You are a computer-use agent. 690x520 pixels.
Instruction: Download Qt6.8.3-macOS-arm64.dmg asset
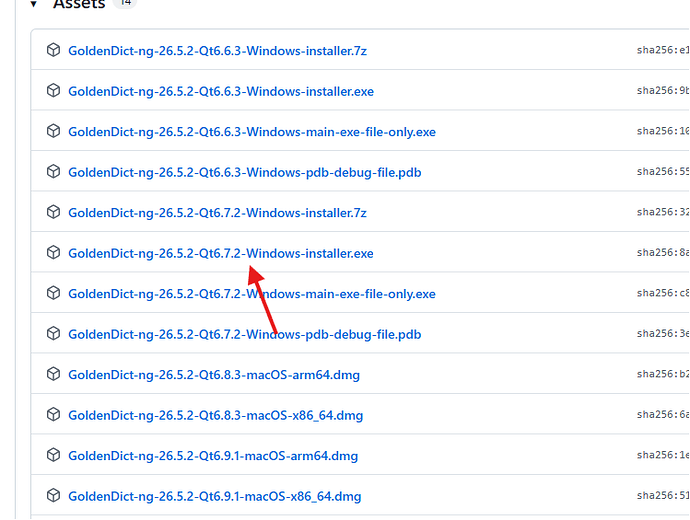click(214, 375)
